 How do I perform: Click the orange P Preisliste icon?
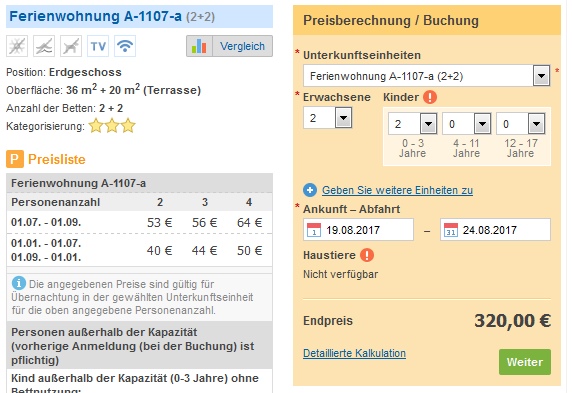point(15,159)
